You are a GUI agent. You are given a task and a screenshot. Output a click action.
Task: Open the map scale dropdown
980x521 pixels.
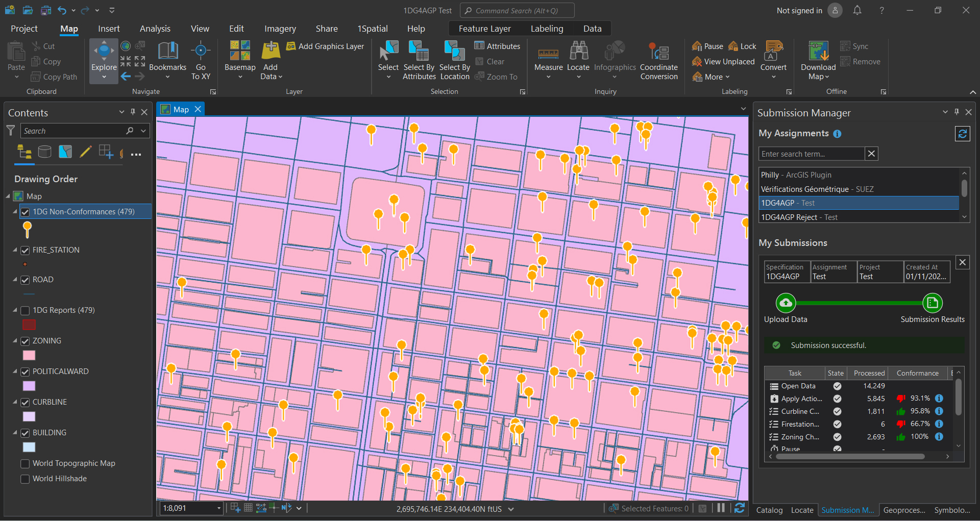(219, 508)
